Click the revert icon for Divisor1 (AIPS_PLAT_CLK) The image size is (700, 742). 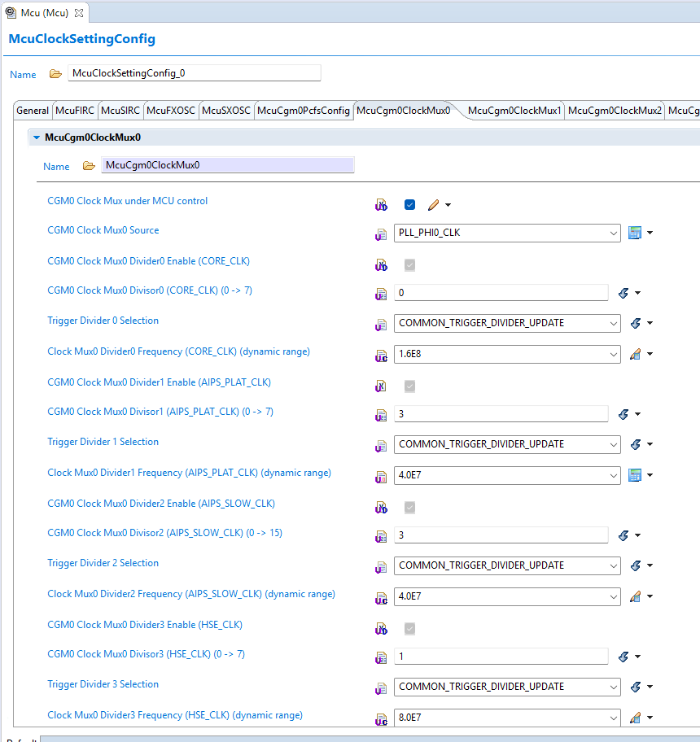tap(623, 414)
